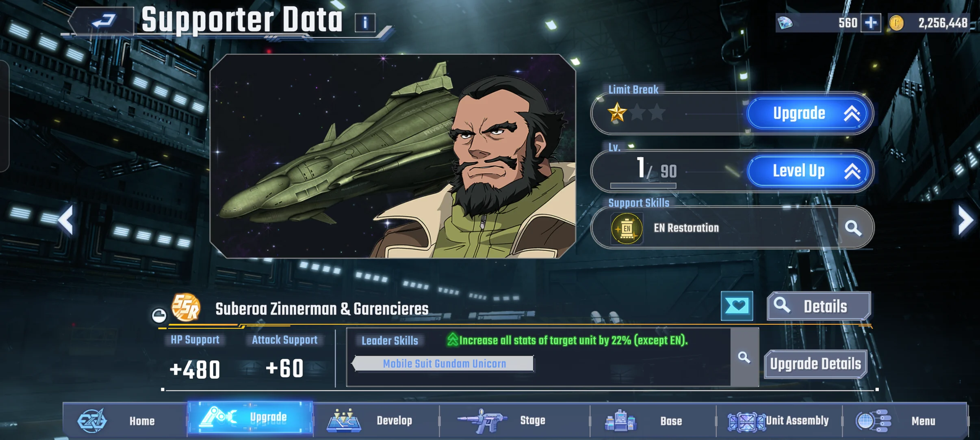
Task: Go to next supporter with right arrow
Action: [x=965, y=220]
